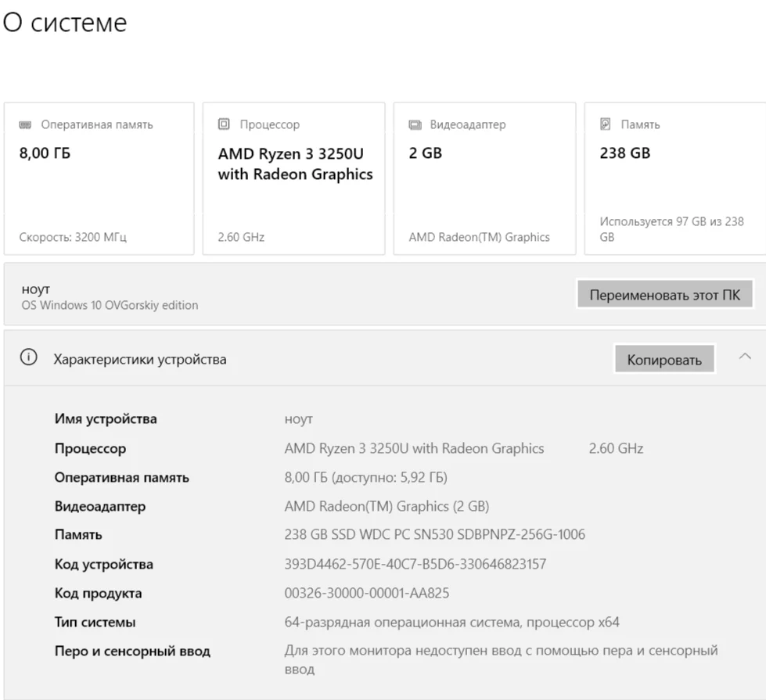Viewport: 766px width, 700px height.
Task: Click 8,00 ГБ (доступно: 5,92 ГБ) value
Action: [x=366, y=477]
